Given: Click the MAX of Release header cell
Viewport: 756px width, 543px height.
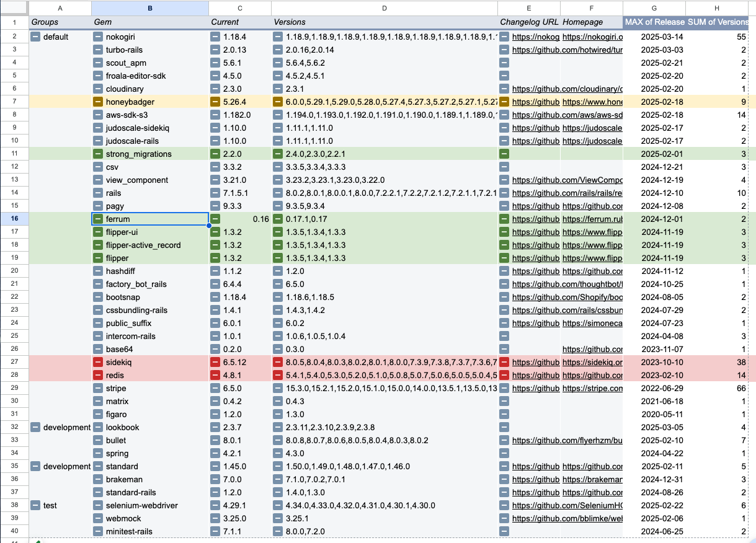Looking at the screenshot, I should click(655, 22).
